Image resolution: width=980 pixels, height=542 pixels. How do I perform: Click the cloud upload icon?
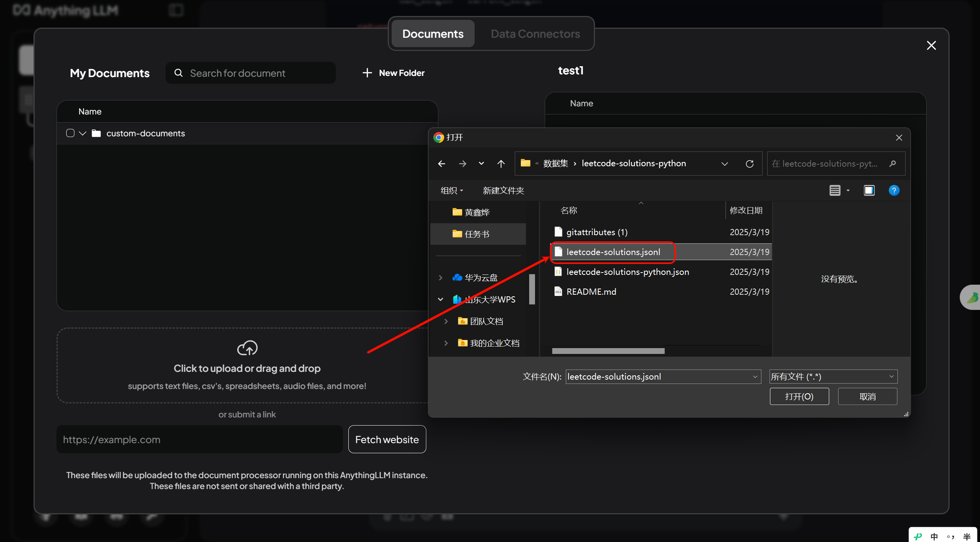coord(247,348)
